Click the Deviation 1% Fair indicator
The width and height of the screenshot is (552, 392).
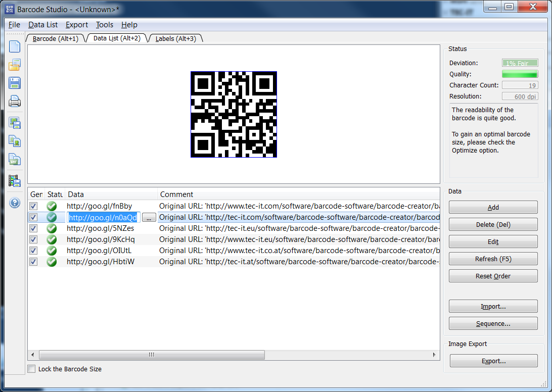coord(520,63)
